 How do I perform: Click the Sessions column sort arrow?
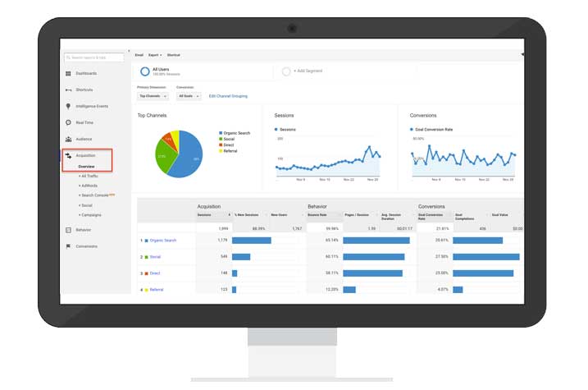point(229,215)
